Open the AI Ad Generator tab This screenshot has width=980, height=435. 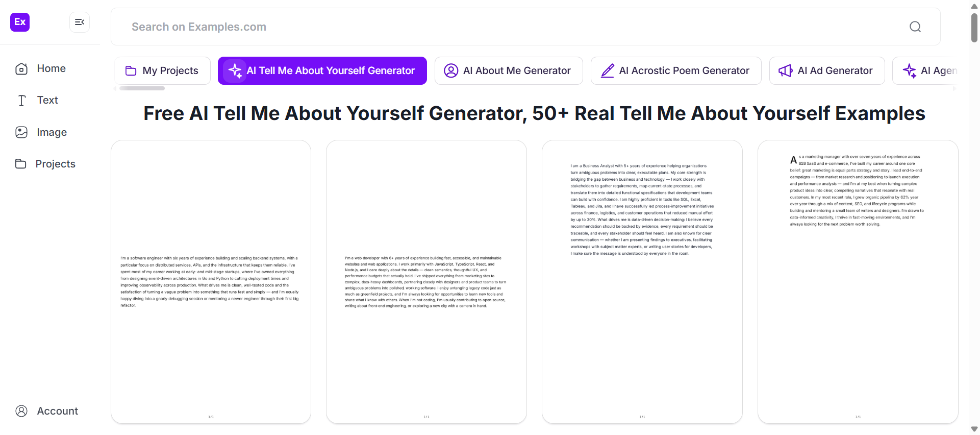827,70
